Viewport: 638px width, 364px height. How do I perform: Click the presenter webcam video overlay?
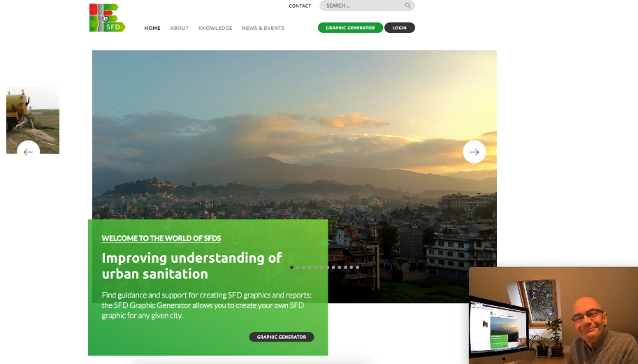(553, 315)
